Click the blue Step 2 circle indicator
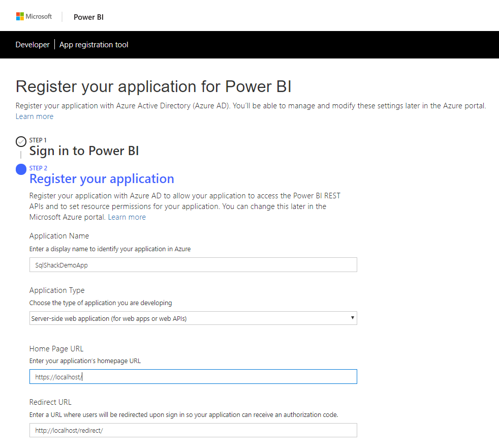This screenshot has height=448, width=499. (x=21, y=169)
